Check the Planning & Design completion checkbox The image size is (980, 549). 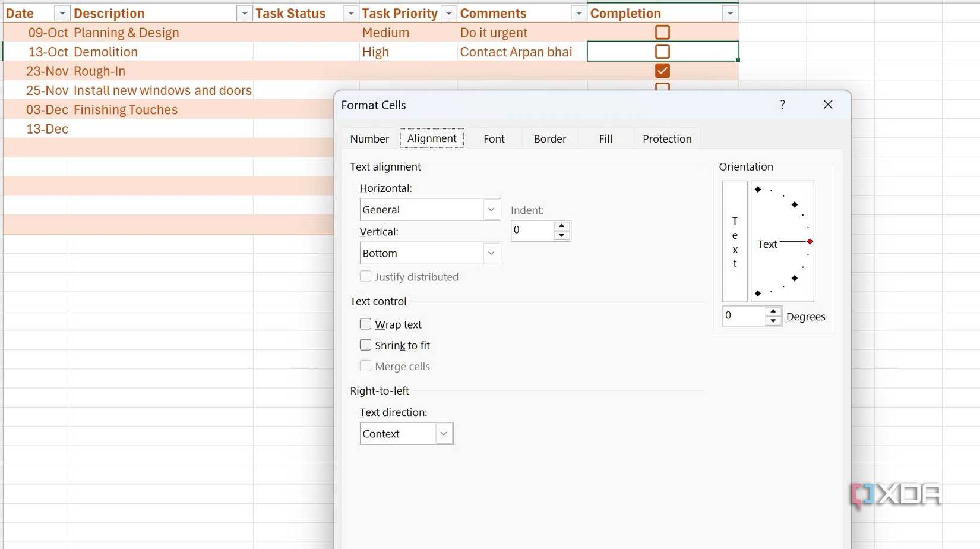click(662, 32)
